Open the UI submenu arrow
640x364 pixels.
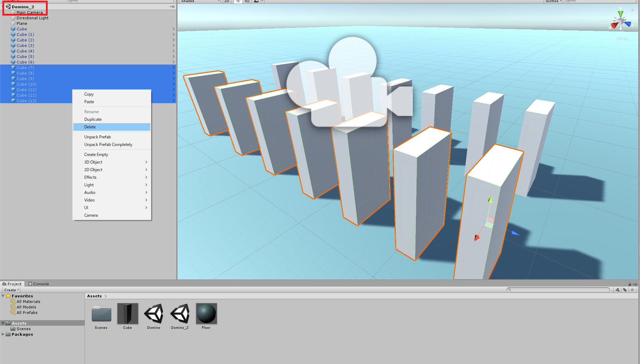tap(146, 208)
